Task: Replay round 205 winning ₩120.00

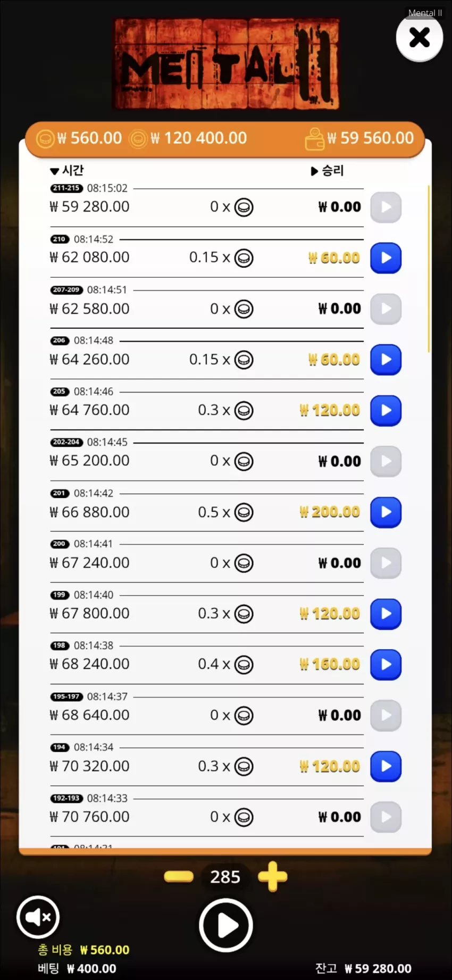Action: pos(386,411)
